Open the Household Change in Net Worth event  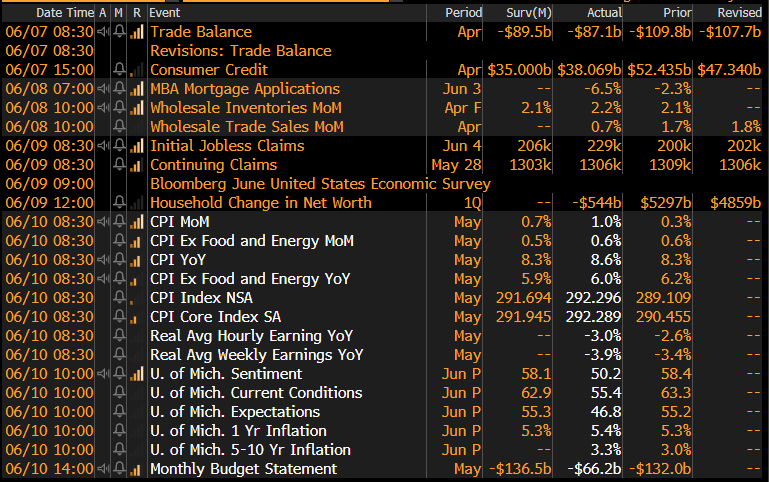(262, 203)
